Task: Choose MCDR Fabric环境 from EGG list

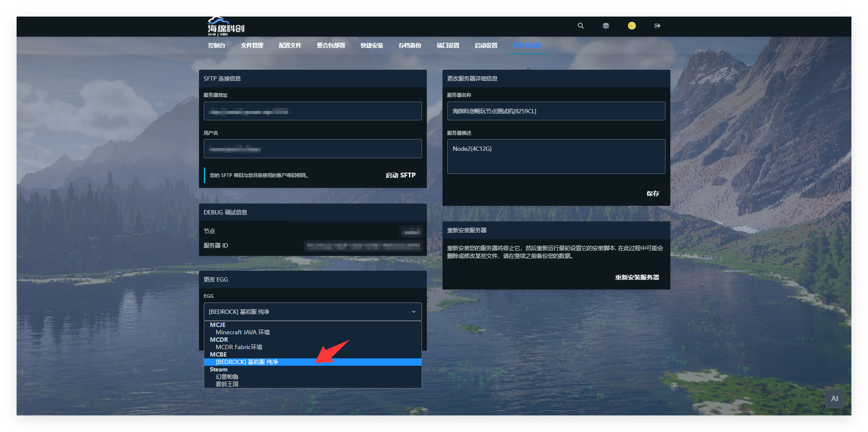Action: pos(239,347)
